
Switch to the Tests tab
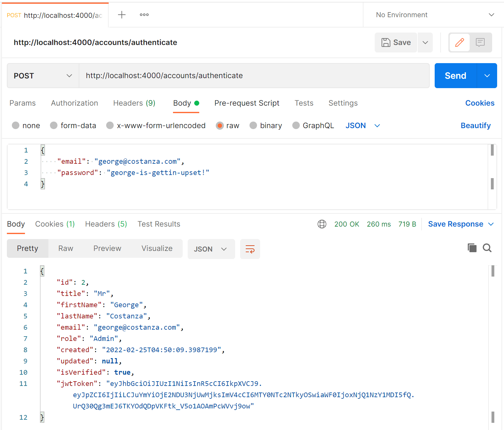304,103
